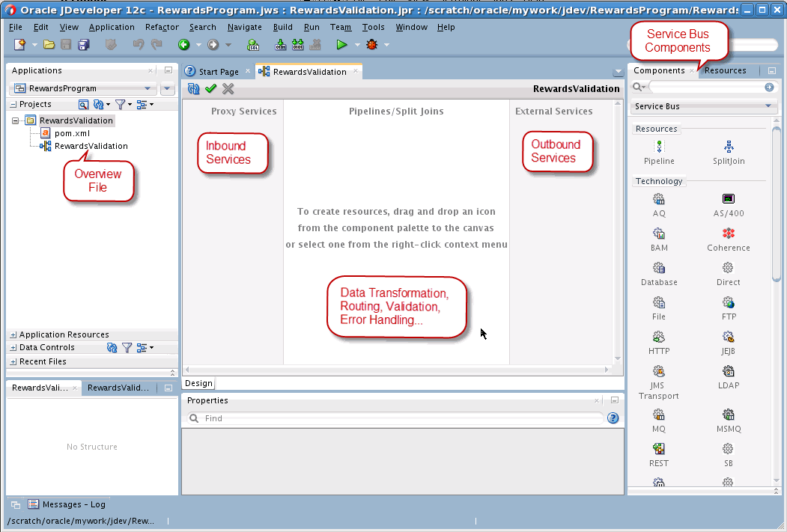This screenshot has height=532, width=787.
Task: Click the green Back navigation icon
Action: (183, 45)
